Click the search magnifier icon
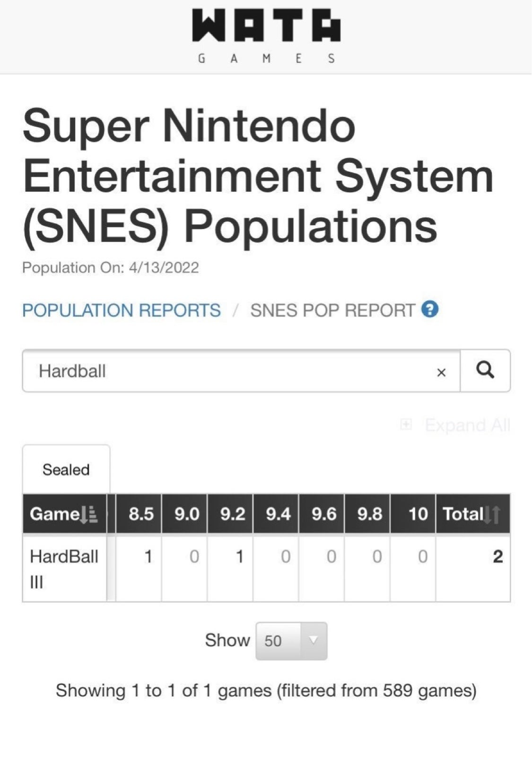 click(x=485, y=370)
